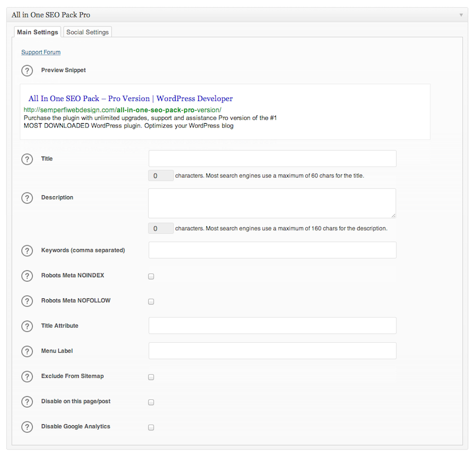Viewport: 476px width, 456px height.
Task: Open help for Robots Meta NOFOLLOW
Action: 27,301
